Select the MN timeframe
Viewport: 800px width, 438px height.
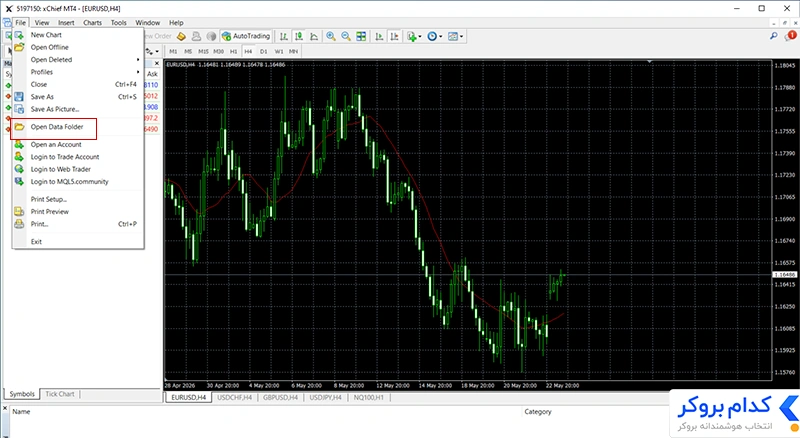293,52
